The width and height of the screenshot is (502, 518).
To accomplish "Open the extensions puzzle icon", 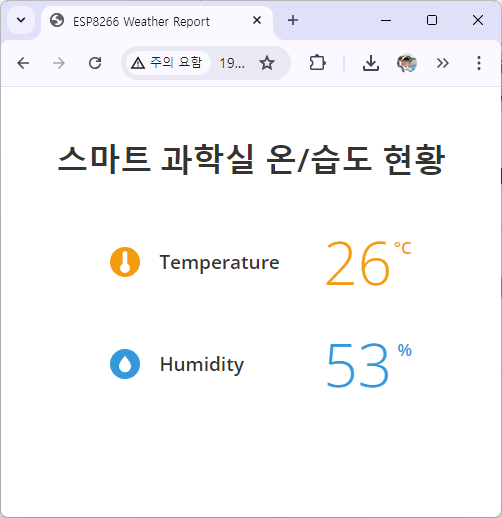I will pos(317,63).
